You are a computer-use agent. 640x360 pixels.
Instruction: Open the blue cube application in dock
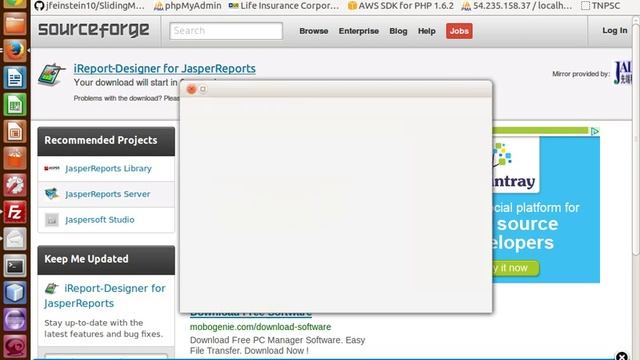pyautogui.click(x=15, y=293)
